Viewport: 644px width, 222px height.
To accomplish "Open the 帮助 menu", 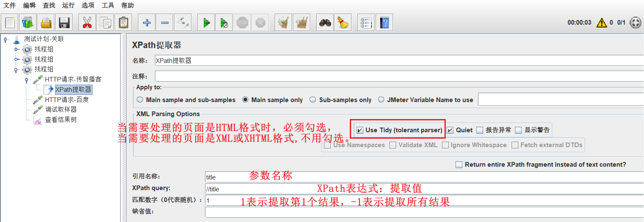I will (x=127, y=6).
